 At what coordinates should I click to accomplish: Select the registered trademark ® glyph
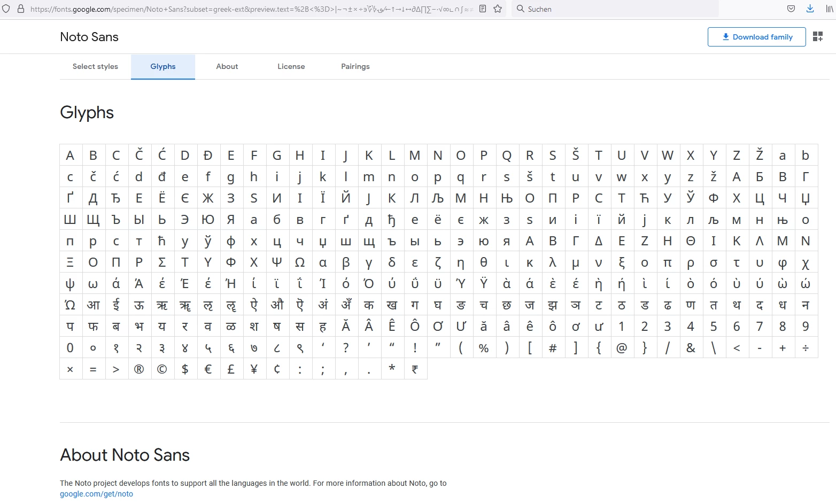point(139,369)
